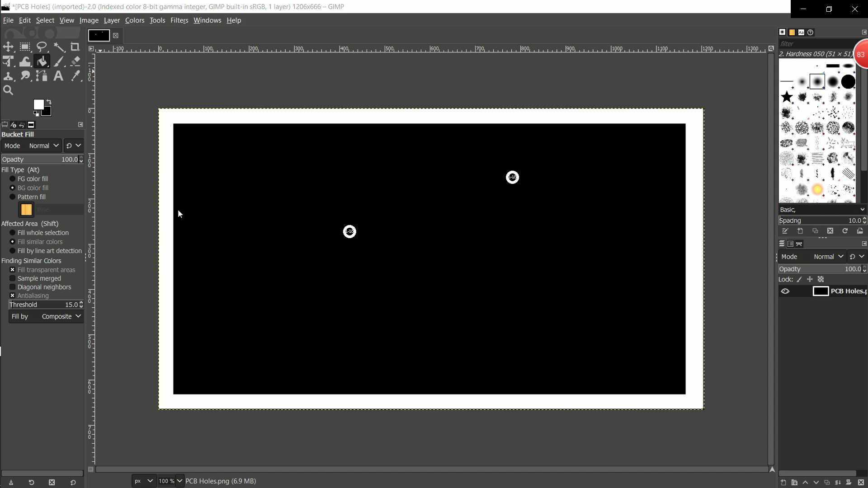Select the Free Select lasso tool
Viewport: 868px width, 488px height.
(x=42, y=47)
